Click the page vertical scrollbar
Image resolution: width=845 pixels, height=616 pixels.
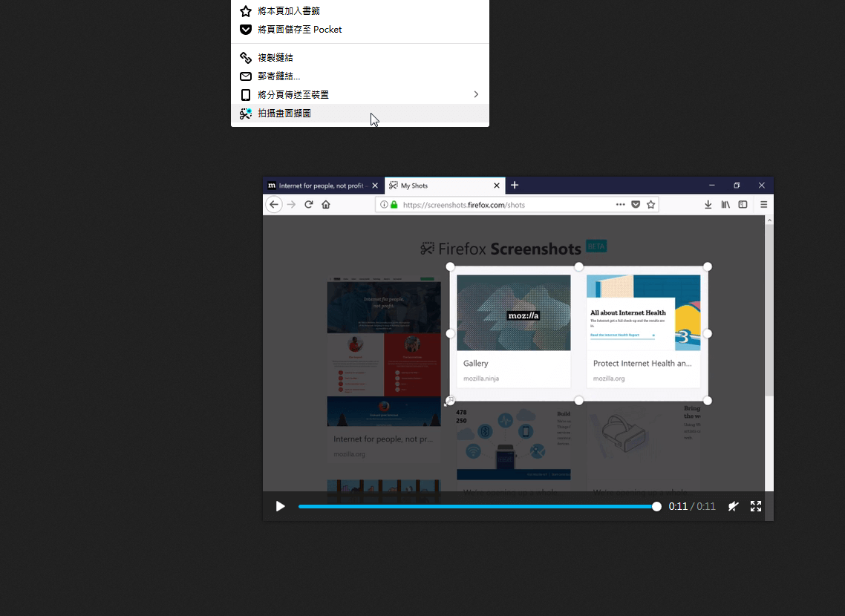click(769, 311)
